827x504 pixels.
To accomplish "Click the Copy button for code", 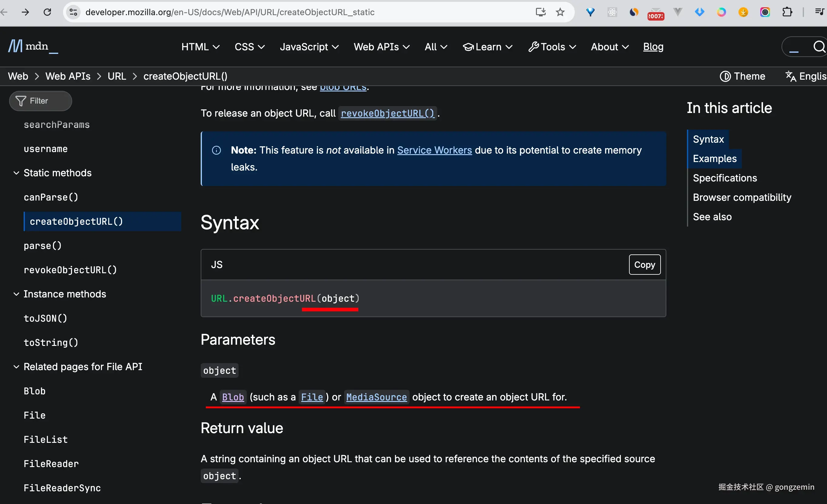I will pos(645,265).
